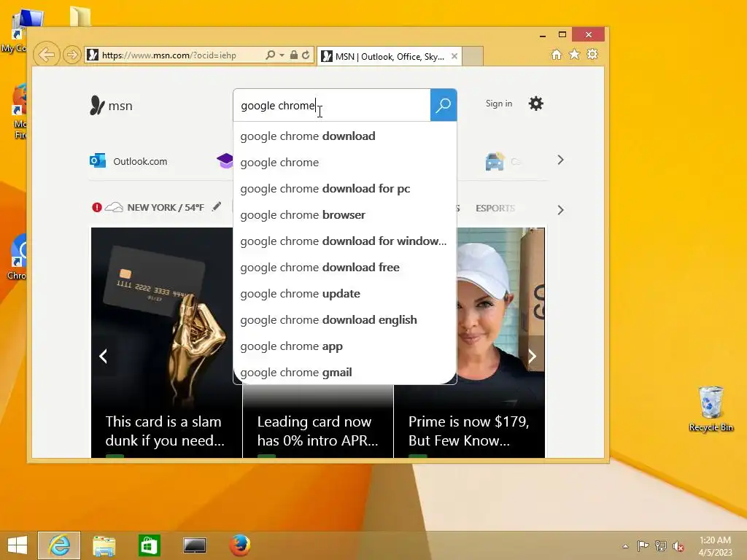The width and height of the screenshot is (747, 560).
Task: Open a new blank tab
Action: coord(473,56)
